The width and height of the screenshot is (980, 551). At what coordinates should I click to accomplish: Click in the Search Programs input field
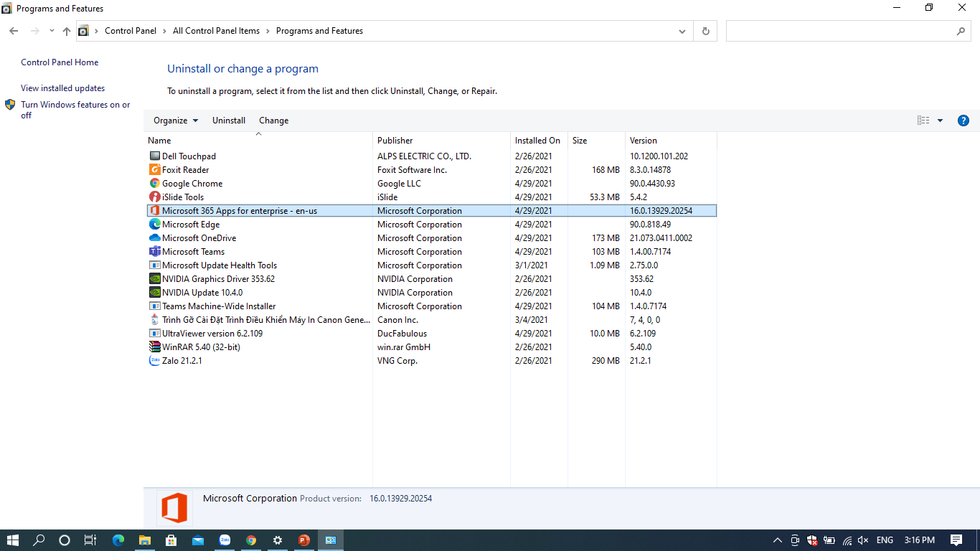839,31
